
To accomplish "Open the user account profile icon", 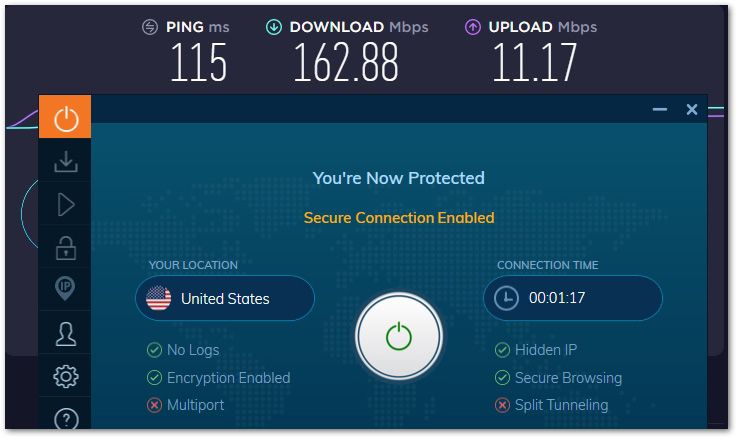I will [65, 334].
